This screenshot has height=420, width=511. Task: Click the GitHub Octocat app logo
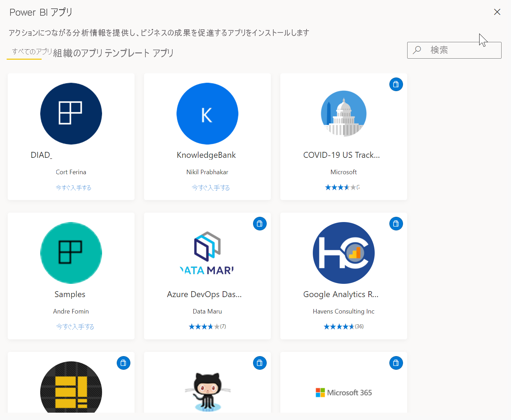pyautogui.click(x=208, y=391)
